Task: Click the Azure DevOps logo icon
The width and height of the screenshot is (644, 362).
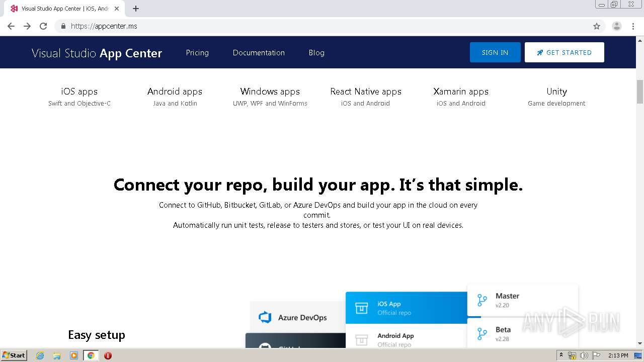Action: pos(265,317)
